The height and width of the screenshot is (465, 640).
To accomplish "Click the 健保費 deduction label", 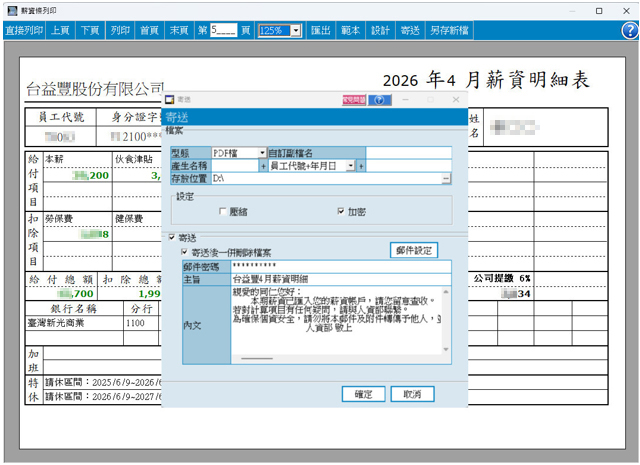I will tap(129, 218).
